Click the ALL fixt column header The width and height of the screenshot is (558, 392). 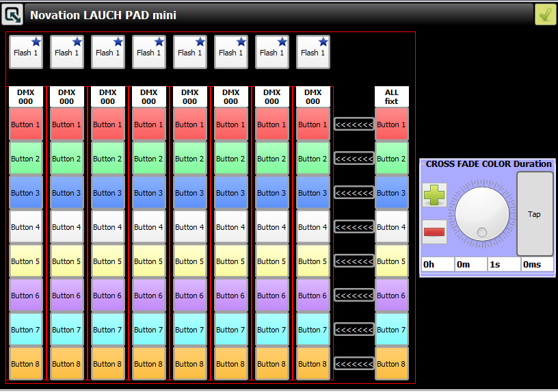(392, 96)
